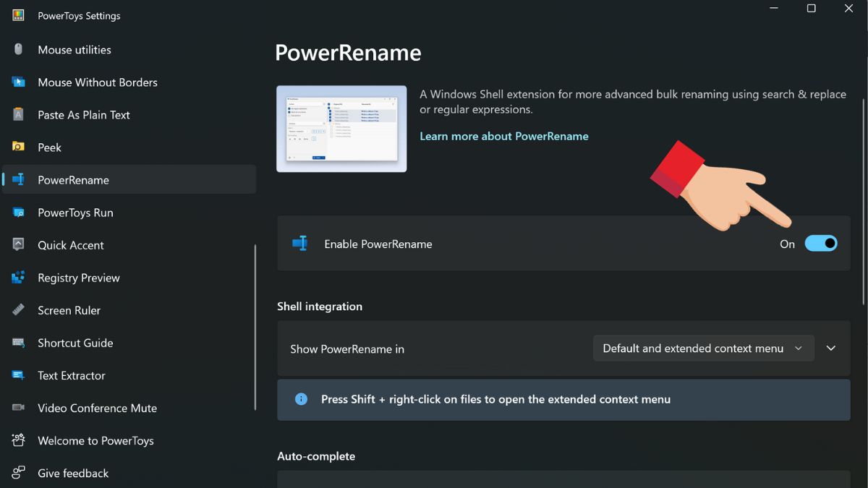Click the PowerToys logo in the title bar
The height and width of the screenshot is (488, 868).
click(17, 14)
